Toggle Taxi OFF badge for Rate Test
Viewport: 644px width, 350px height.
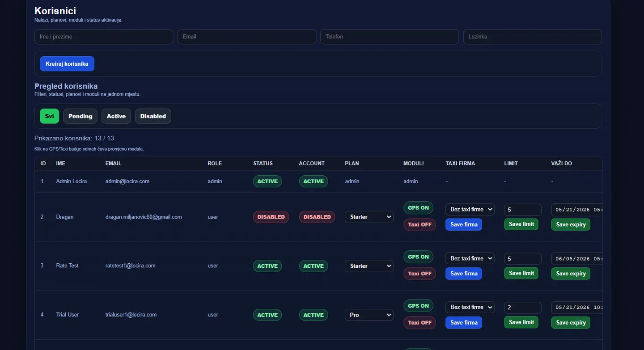tap(419, 274)
